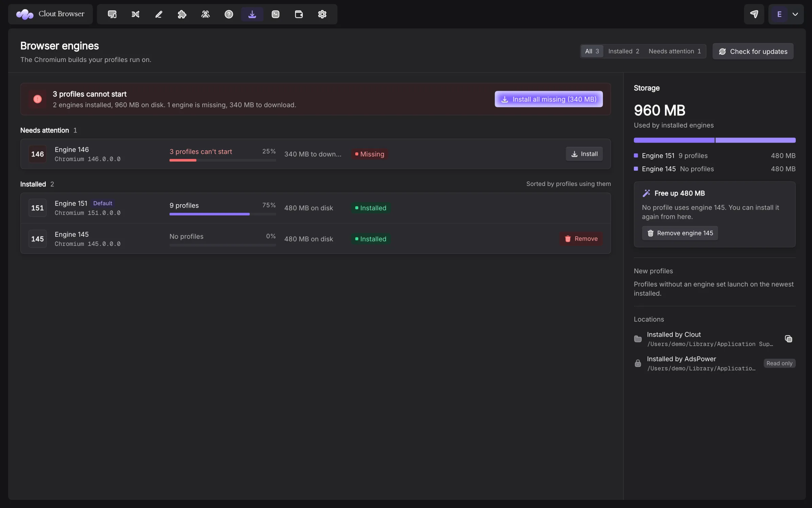The image size is (812, 508).
Task: Click Install all missing (340 MB)
Action: pos(548,99)
